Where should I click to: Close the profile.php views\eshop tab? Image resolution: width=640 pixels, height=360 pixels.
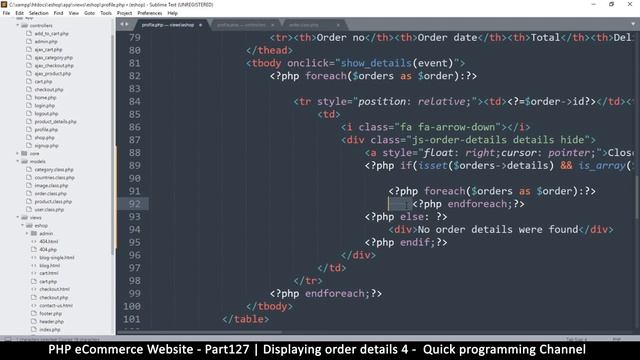pos(200,25)
